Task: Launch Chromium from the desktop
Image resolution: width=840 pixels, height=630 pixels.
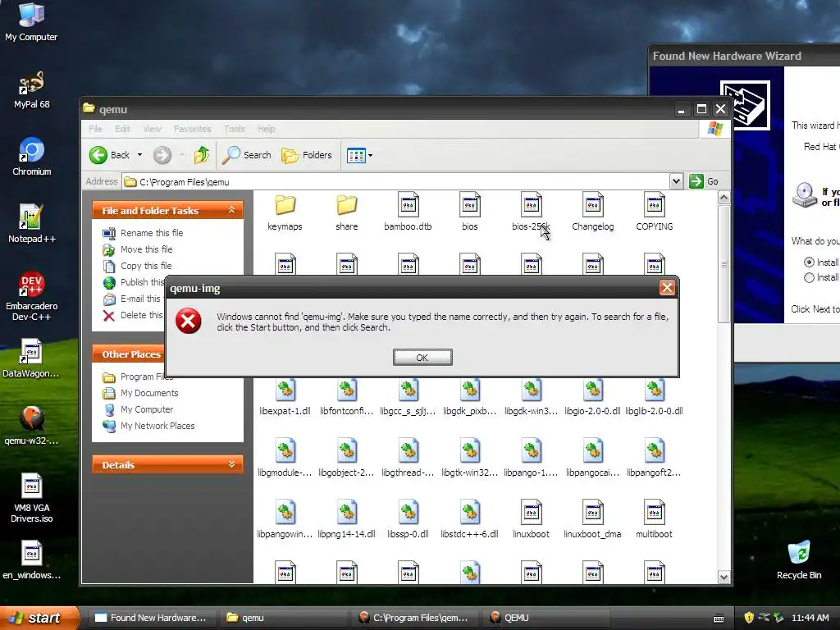Action: [x=32, y=157]
